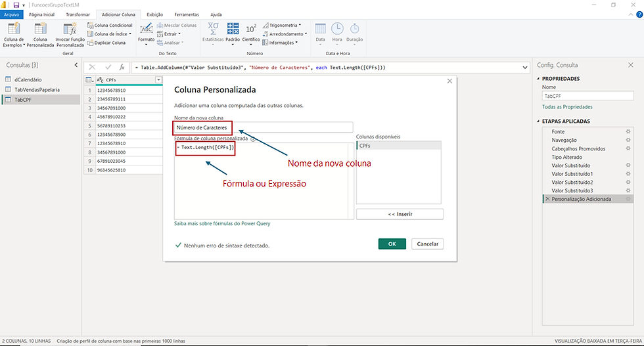Click Invocar Função Personalizada icon
The height and width of the screenshot is (346, 644).
(70, 29)
